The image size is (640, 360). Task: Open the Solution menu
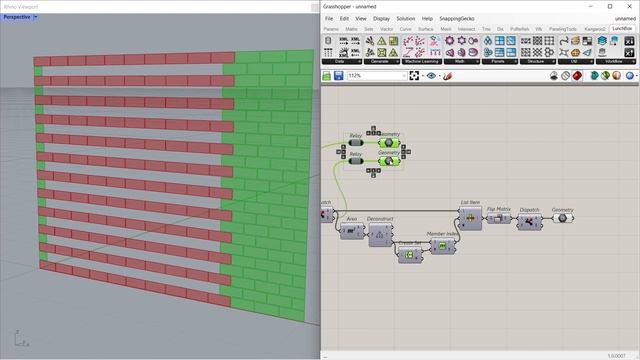[x=405, y=19]
